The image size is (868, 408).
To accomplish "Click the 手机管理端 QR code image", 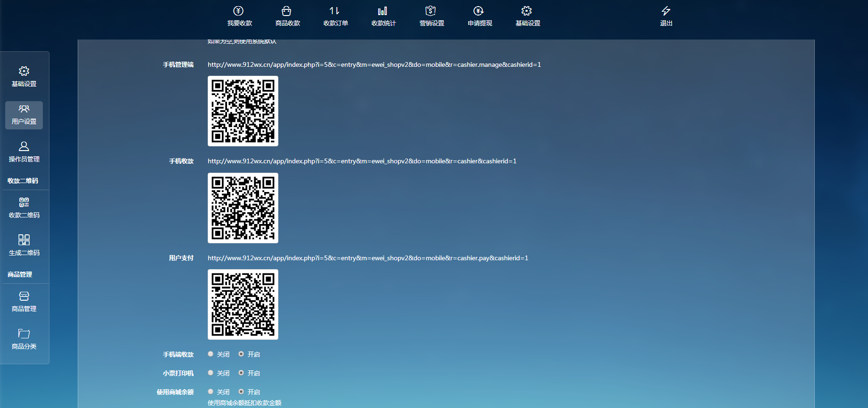I will coord(243,111).
